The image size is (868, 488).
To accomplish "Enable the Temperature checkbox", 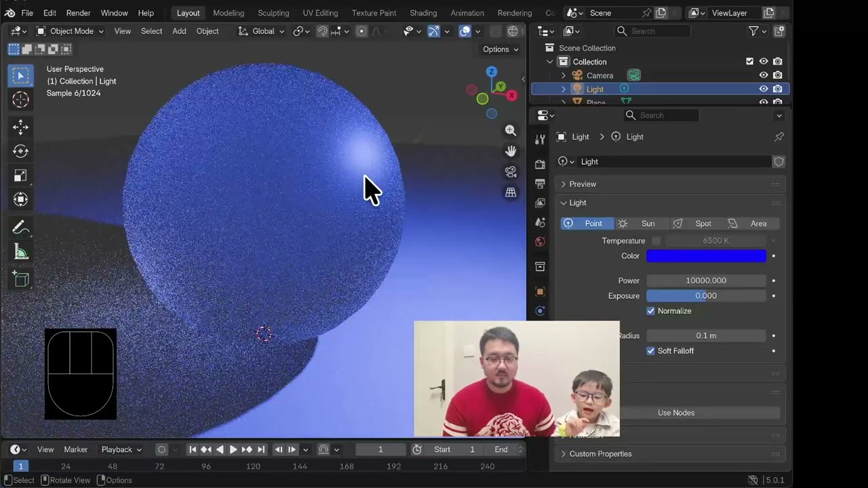I will 656,241.
